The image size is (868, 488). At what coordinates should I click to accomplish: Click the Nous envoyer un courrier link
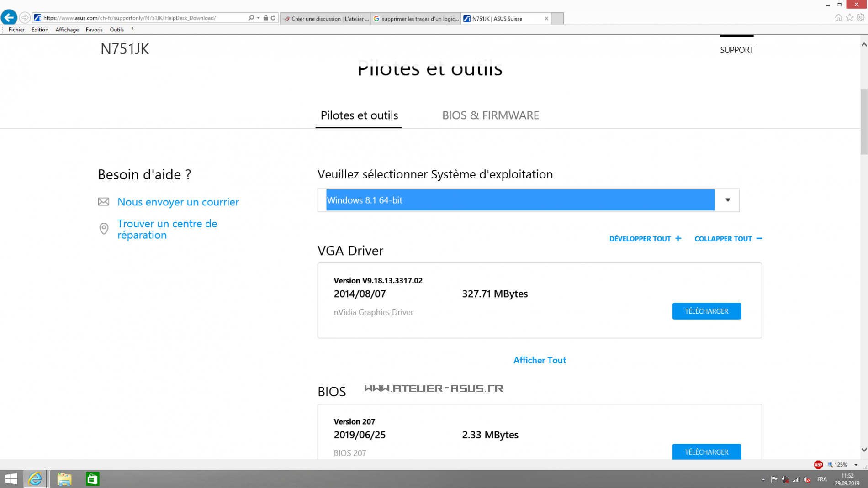178,202
